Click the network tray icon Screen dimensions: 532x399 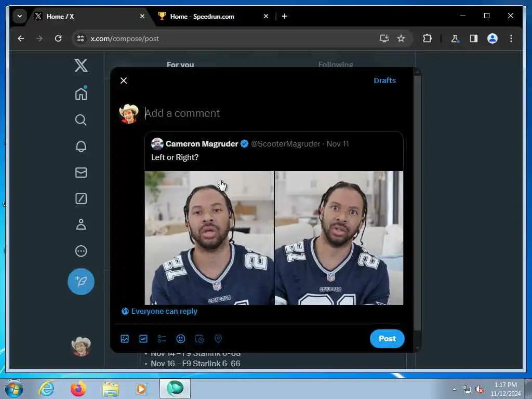coord(467,390)
